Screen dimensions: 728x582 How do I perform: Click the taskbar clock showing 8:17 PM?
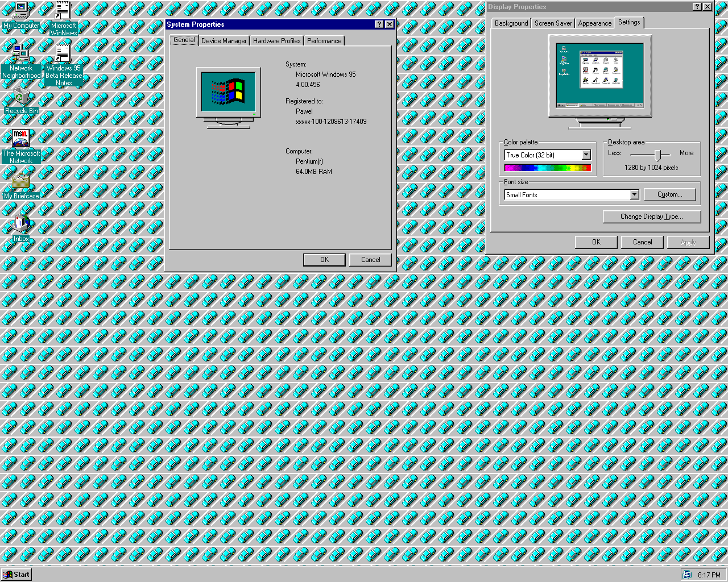[x=709, y=575]
